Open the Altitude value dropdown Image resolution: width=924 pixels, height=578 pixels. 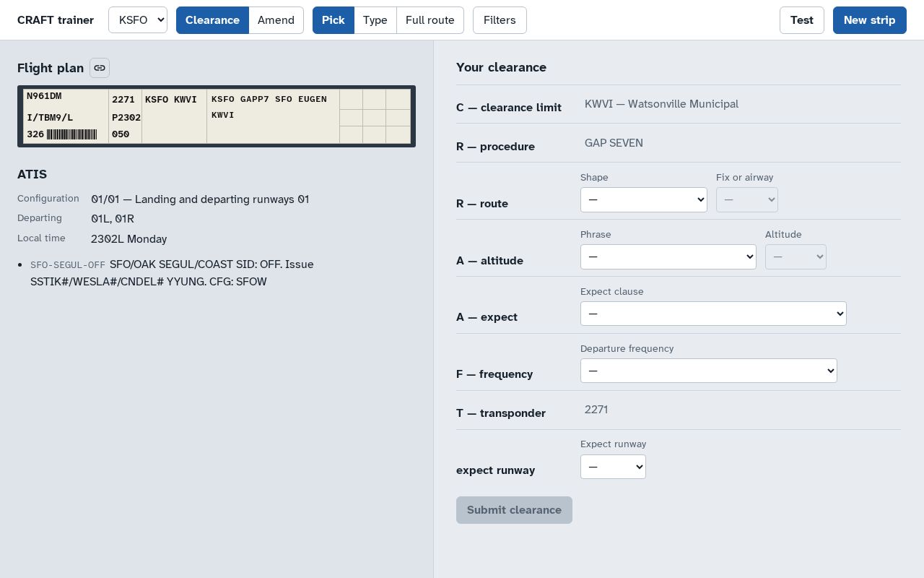(x=796, y=256)
